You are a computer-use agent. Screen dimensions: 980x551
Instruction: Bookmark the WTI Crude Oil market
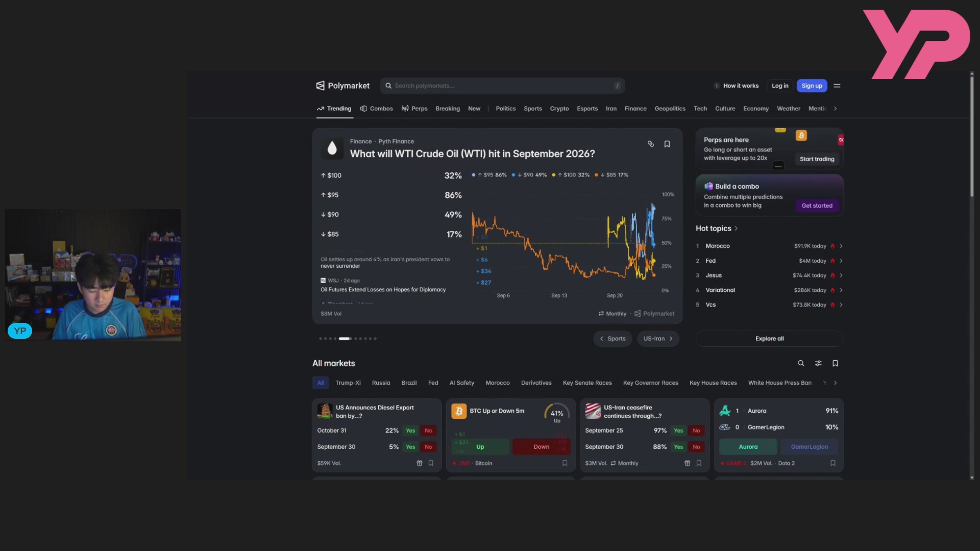tap(667, 144)
